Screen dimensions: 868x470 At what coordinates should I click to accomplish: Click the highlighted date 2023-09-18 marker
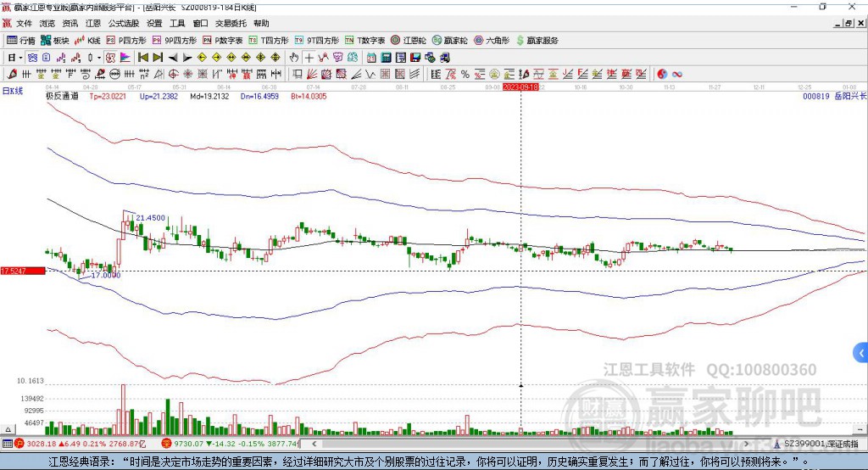coord(520,87)
